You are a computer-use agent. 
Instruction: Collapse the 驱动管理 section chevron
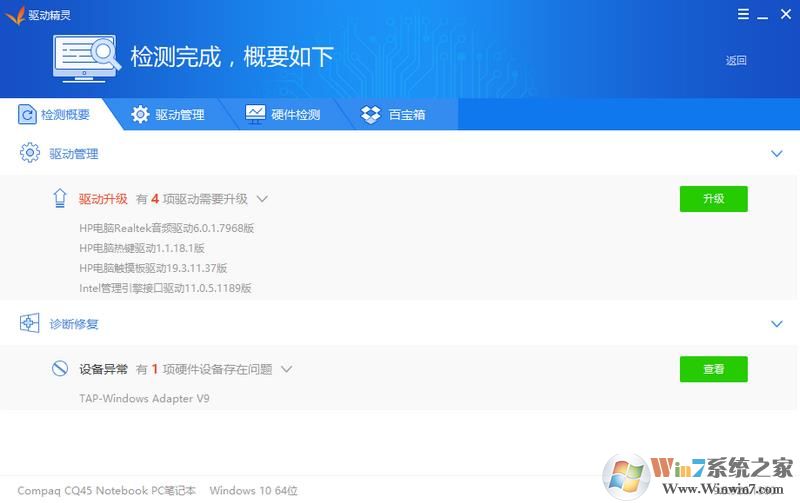coord(776,154)
